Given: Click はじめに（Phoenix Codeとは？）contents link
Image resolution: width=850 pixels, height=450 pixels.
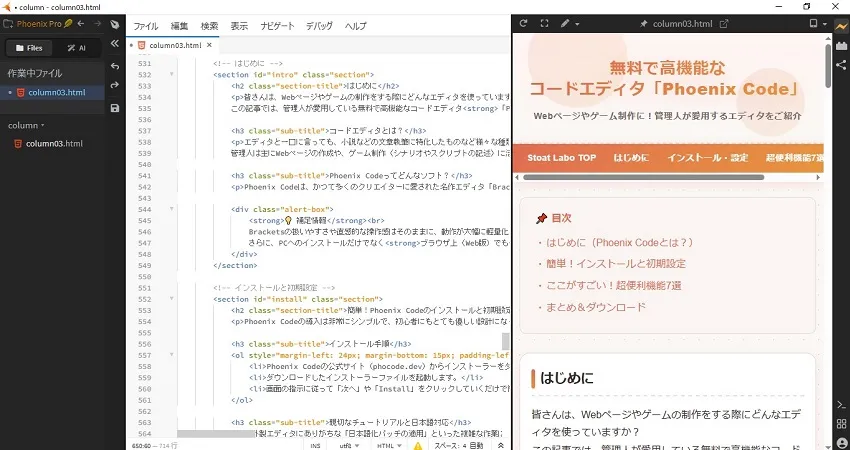Looking at the screenshot, I should [620, 242].
